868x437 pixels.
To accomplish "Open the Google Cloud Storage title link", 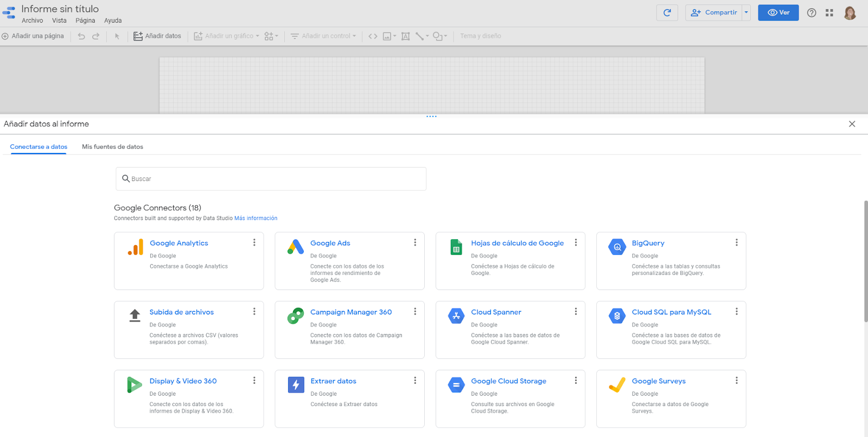I will (x=508, y=381).
